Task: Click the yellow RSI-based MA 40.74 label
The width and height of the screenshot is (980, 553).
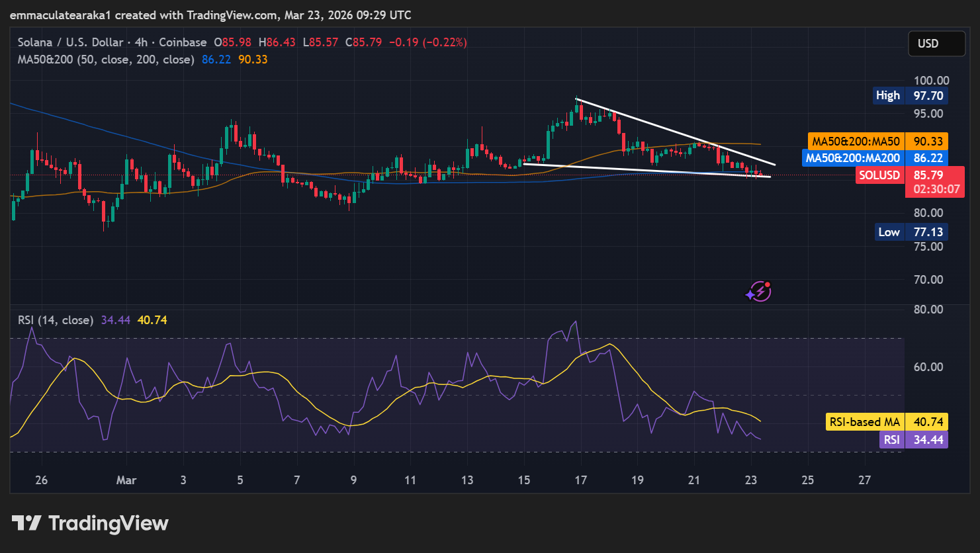Action: [x=887, y=422]
